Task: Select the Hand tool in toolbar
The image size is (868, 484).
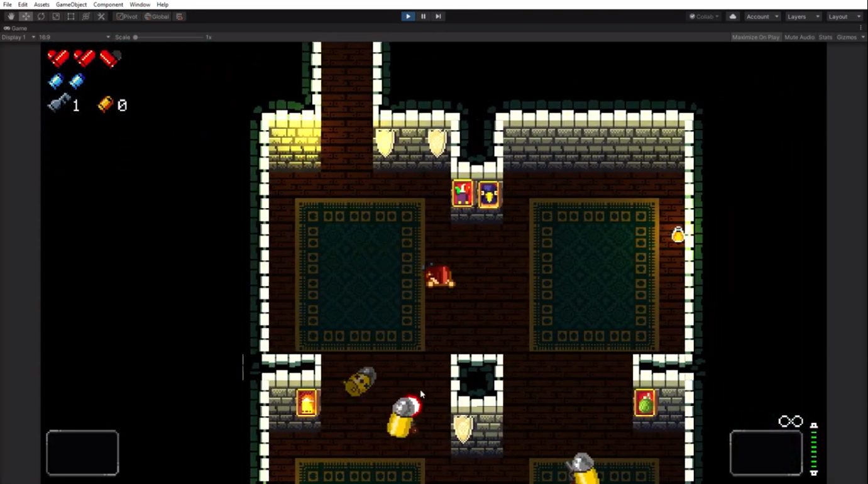Action: tap(11, 16)
